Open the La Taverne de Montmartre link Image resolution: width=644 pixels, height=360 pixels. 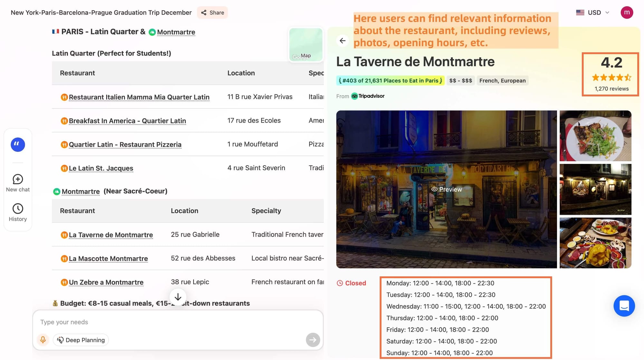(111, 235)
